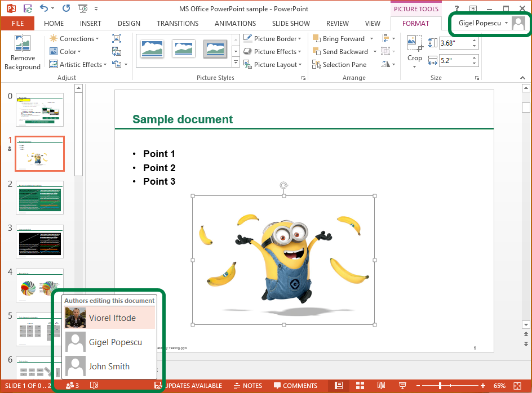Increase the shape height with spinner
Viewport: 532px width, 393px height.
click(475, 41)
